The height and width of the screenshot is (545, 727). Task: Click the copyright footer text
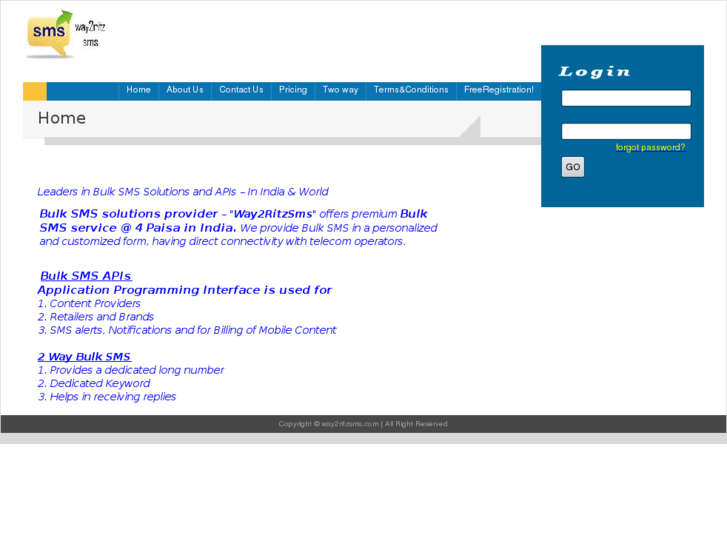point(363,424)
